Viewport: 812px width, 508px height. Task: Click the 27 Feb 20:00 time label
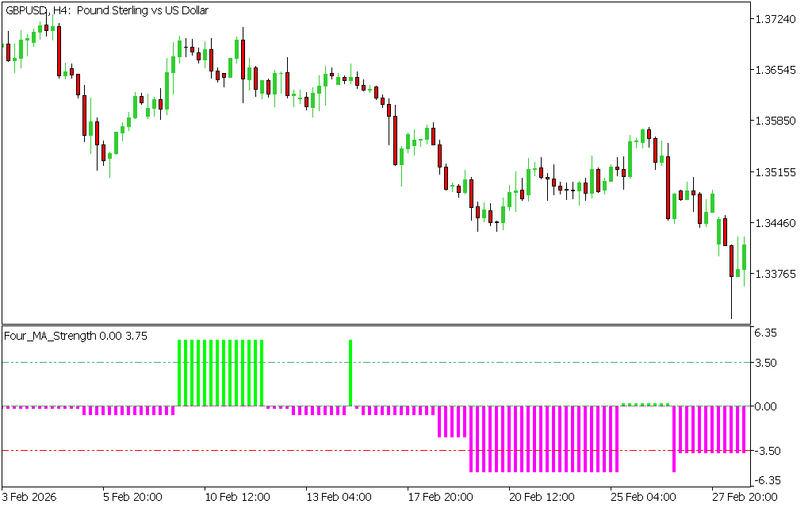coord(744,497)
